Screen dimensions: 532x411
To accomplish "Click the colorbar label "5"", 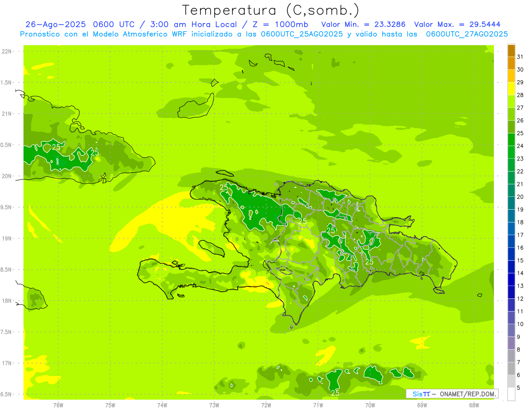I will coord(519,388).
